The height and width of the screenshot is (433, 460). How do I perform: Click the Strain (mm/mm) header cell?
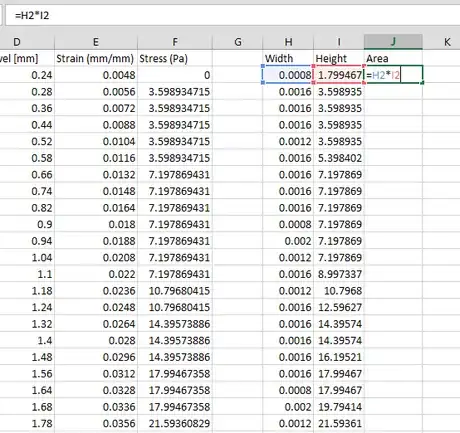point(96,58)
